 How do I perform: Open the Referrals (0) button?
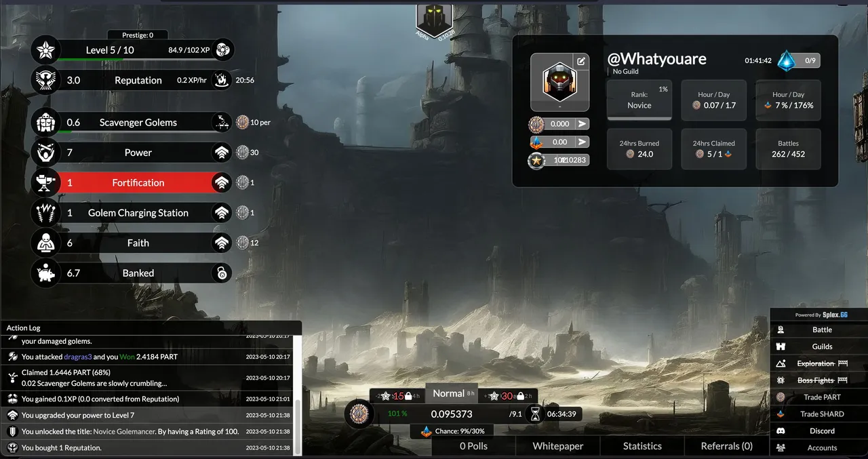click(x=727, y=445)
